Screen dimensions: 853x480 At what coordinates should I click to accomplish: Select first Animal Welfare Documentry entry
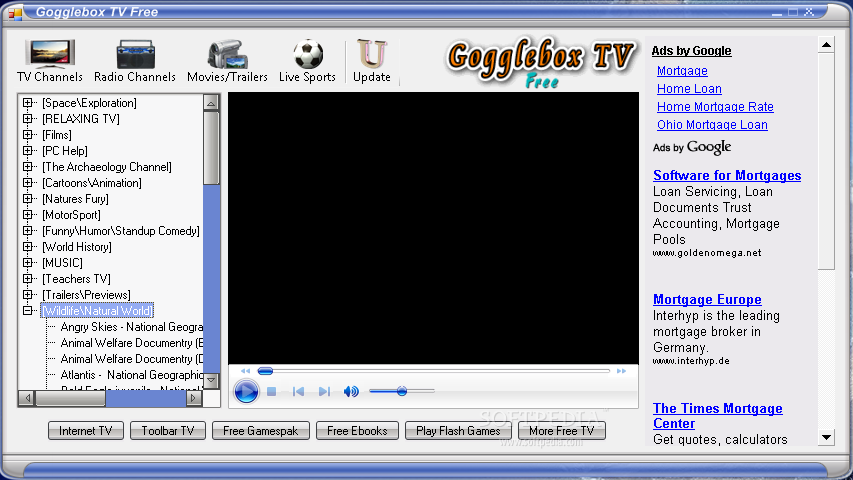[x=132, y=343]
